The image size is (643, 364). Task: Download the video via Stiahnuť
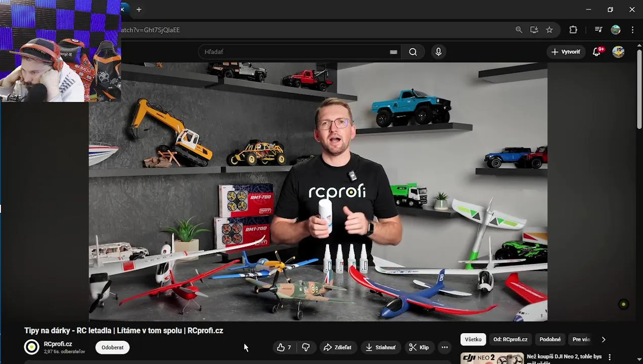380,347
